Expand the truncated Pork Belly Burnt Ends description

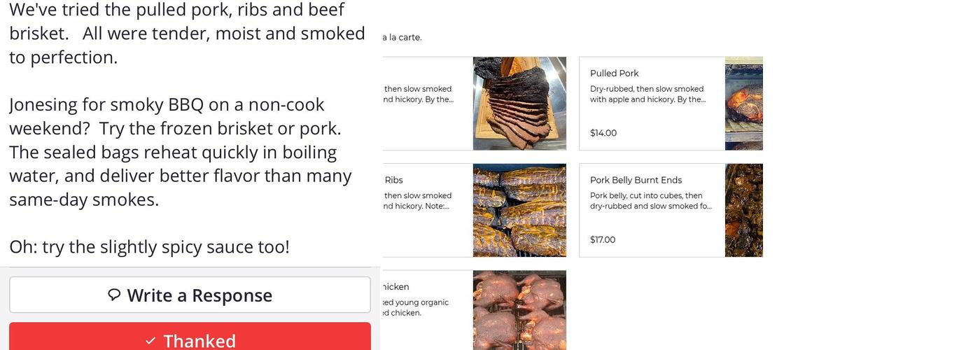650,201
